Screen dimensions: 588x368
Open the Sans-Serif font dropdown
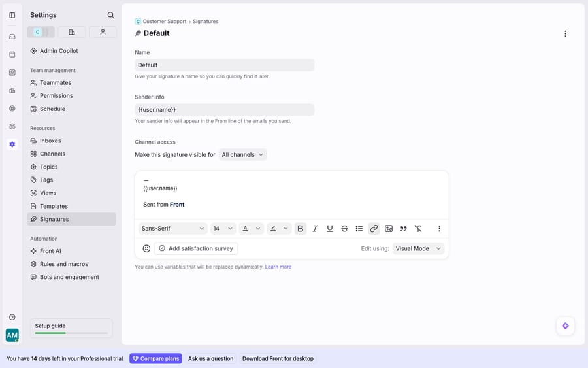(172, 229)
